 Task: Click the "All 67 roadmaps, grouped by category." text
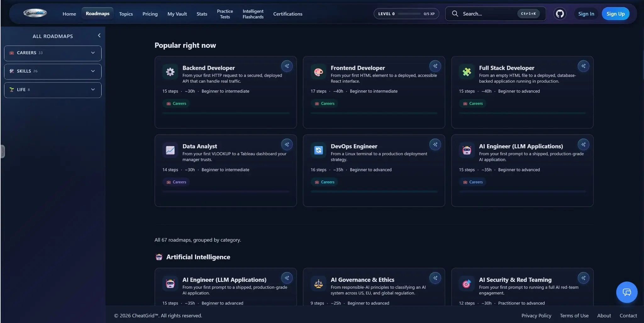coord(197,240)
